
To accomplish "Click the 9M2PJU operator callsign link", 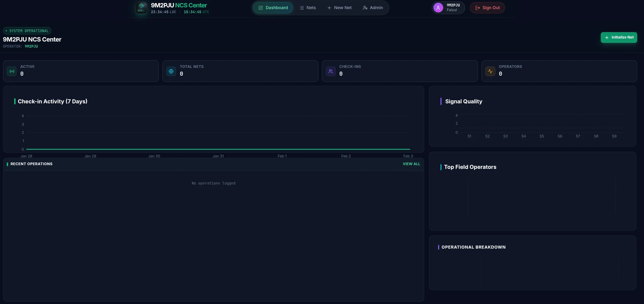I will 32,46.
